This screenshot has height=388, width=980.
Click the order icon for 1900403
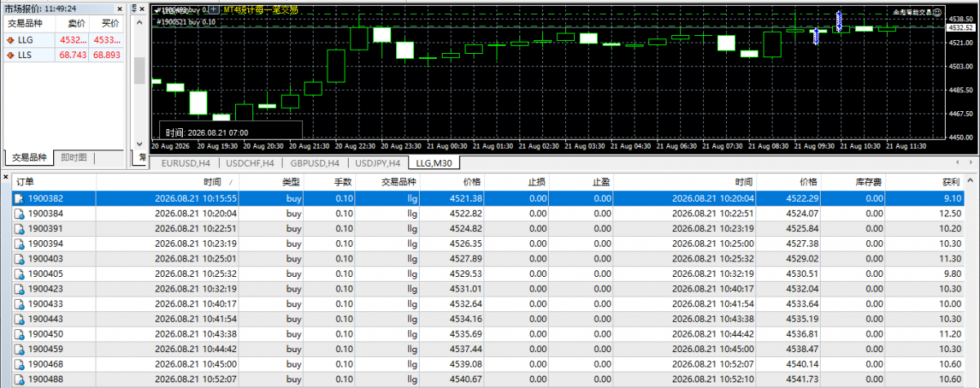[x=20, y=259]
